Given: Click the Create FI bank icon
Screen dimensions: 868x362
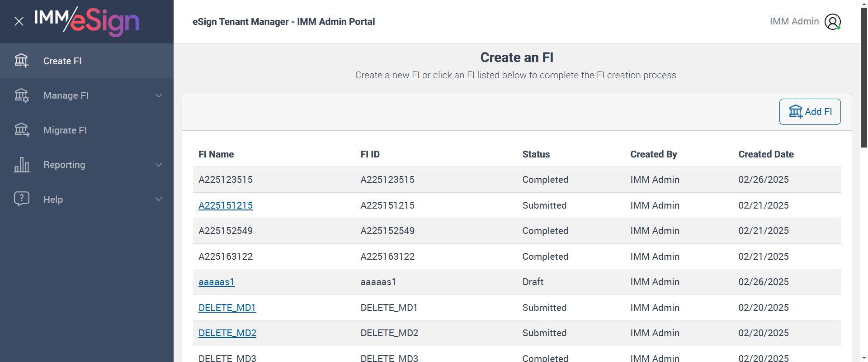Looking at the screenshot, I should [x=21, y=61].
